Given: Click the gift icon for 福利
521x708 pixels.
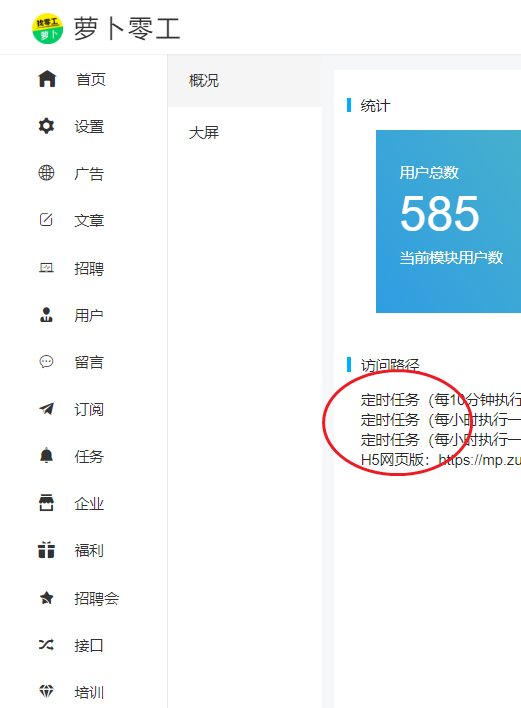Looking at the screenshot, I should [x=47, y=550].
